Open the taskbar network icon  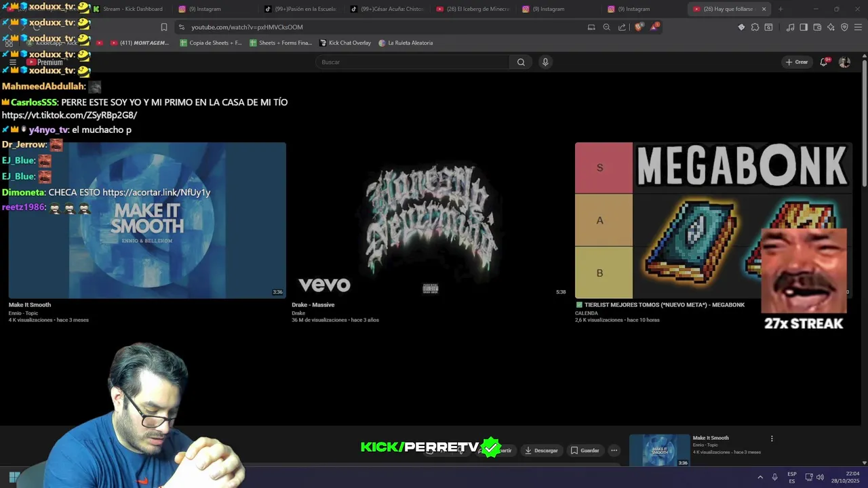[809, 477]
